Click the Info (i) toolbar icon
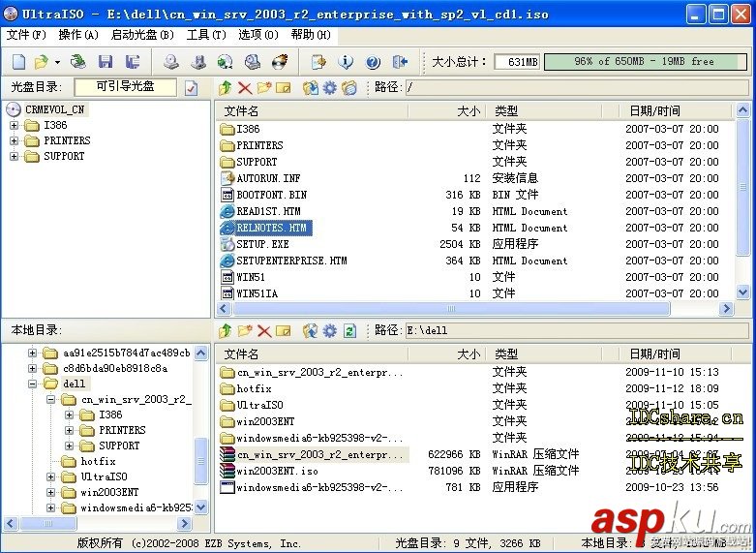This screenshot has height=553, width=756. click(346, 62)
